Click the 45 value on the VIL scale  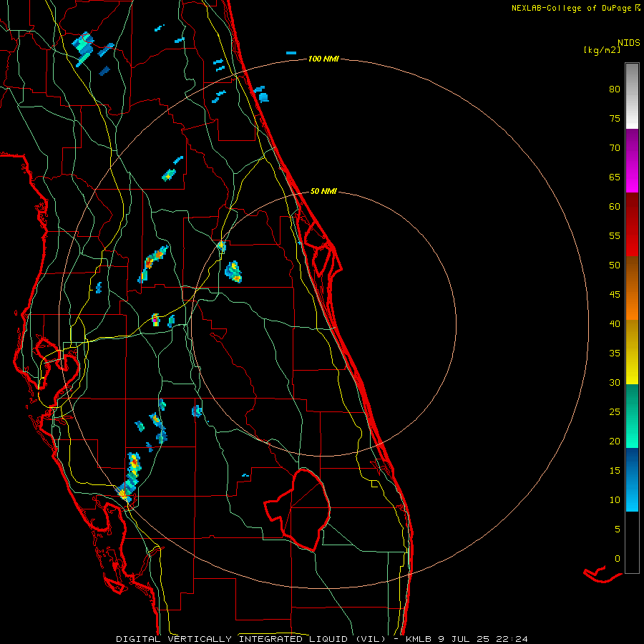click(615, 295)
